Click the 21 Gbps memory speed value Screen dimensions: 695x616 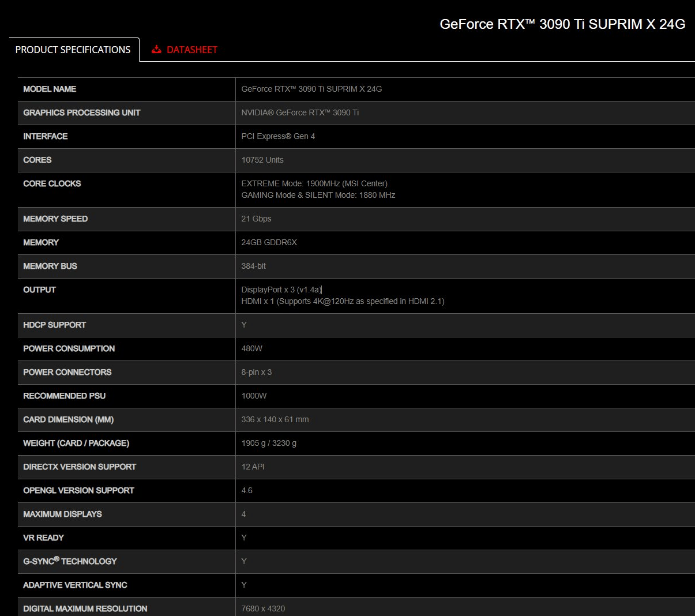pos(256,219)
